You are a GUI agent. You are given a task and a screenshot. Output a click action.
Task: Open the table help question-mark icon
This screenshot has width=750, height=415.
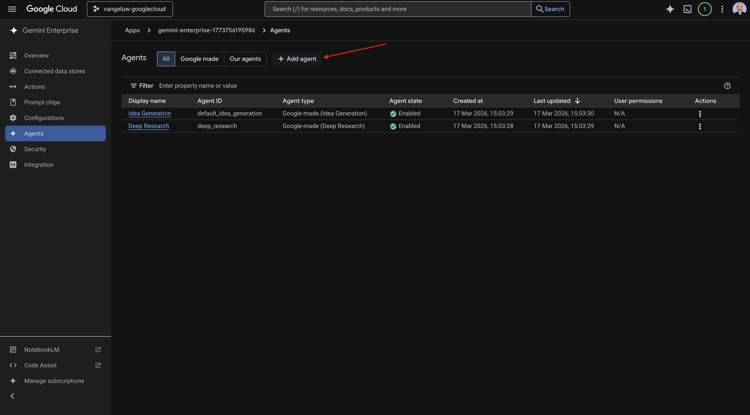tap(728, 86)
